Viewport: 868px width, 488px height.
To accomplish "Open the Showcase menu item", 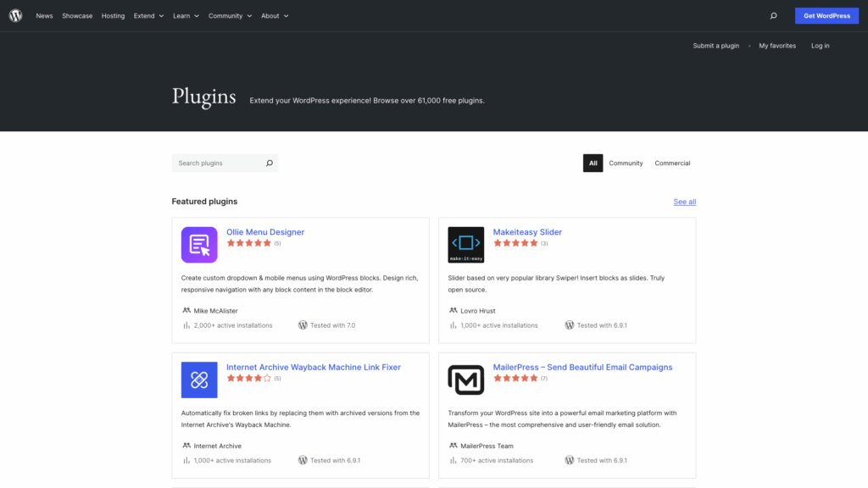I will pyautogui.click(x=77, y=16).
